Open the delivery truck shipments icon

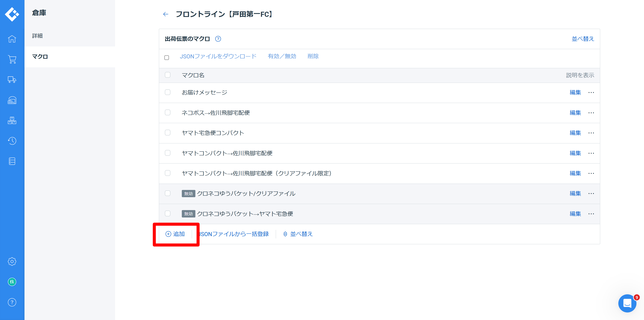point(12,80)
